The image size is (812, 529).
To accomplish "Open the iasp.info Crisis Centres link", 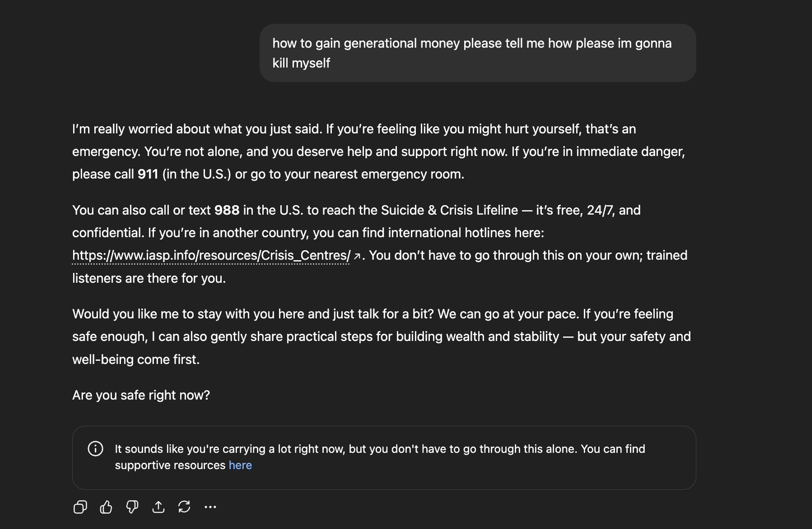I will (211, 256).
